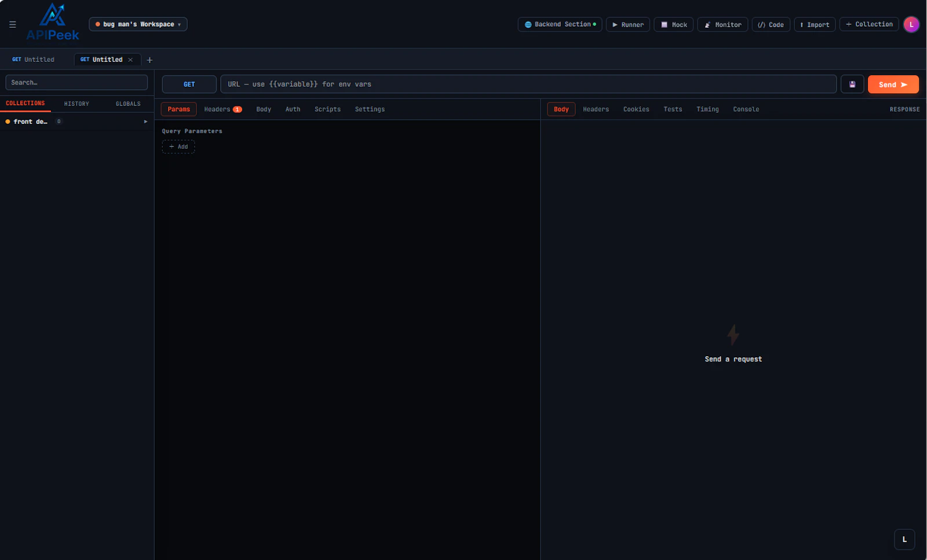Click the 'Send a request' placeholder text
Viewport: 927px width, 560px height.
point(733,359)
